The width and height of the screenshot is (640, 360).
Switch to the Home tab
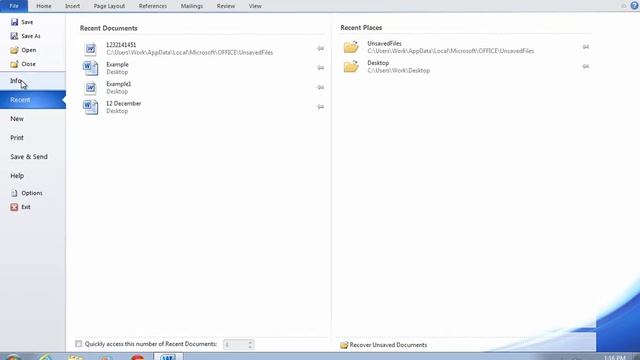click(x=44, y=6)
